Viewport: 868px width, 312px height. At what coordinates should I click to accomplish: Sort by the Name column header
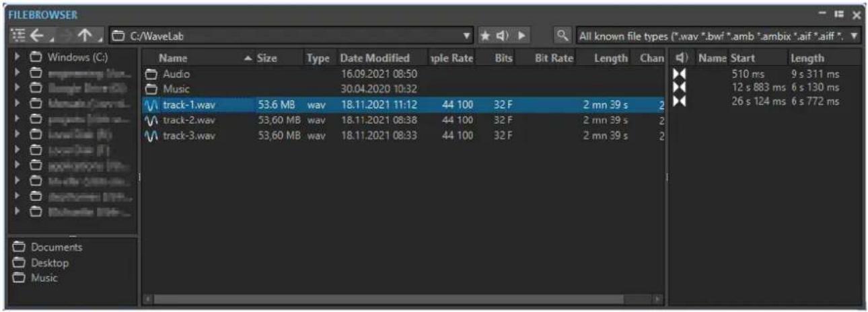173,58
